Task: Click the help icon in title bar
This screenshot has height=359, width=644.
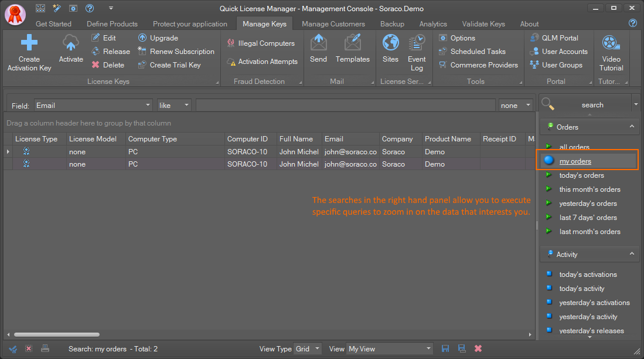Action: pyautogui.click(x=90, y=8)
